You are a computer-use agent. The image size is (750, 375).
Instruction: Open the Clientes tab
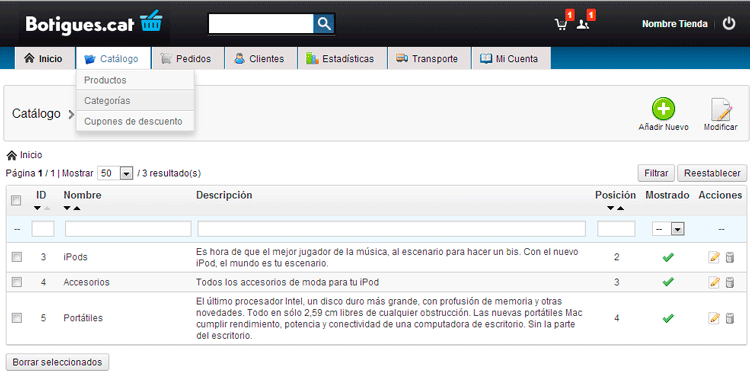tap(261, 59)
